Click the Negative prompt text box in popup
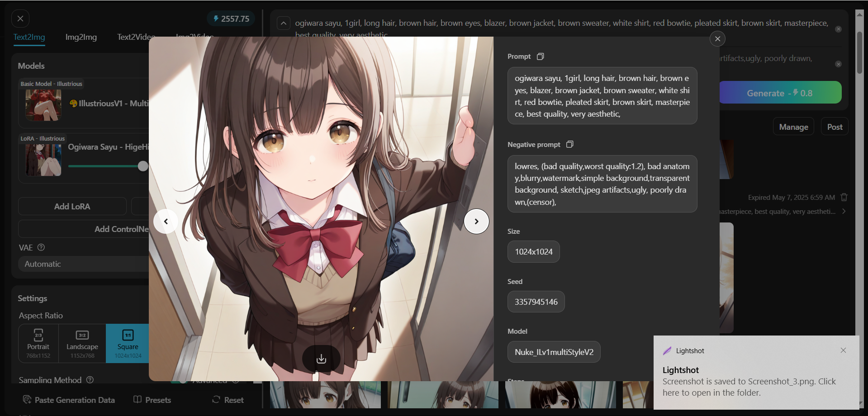This screenshot has height=416, width=868. click(602, 184)
